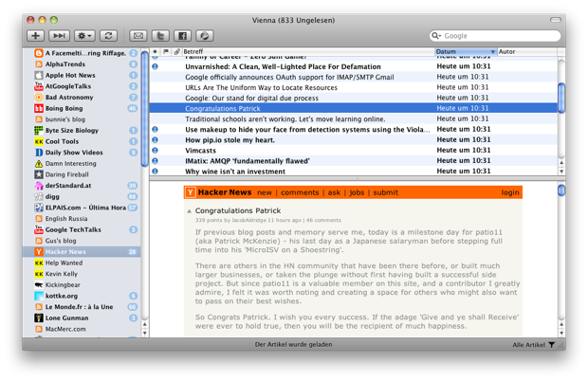The height and width of the screenshot is (381, 588).
Task: Select the Hacker News feed
Action: 82,252
